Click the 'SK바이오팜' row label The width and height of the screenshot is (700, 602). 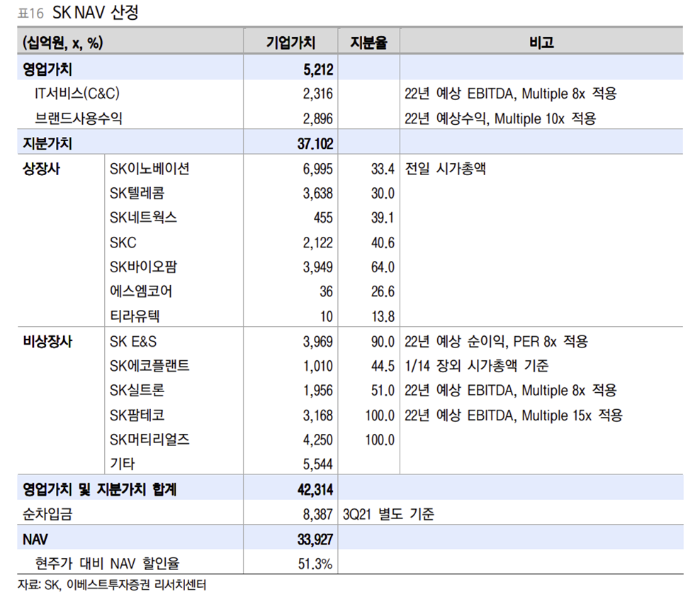pos(143,267)
